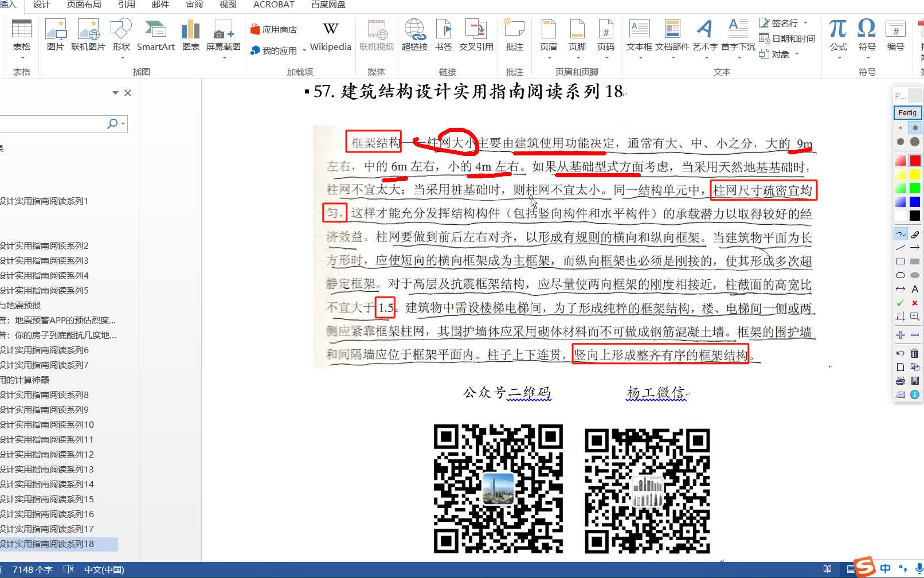Open the navigation pane search options dropdown
This screenshot has height=578, width=924.
[123, 123]
